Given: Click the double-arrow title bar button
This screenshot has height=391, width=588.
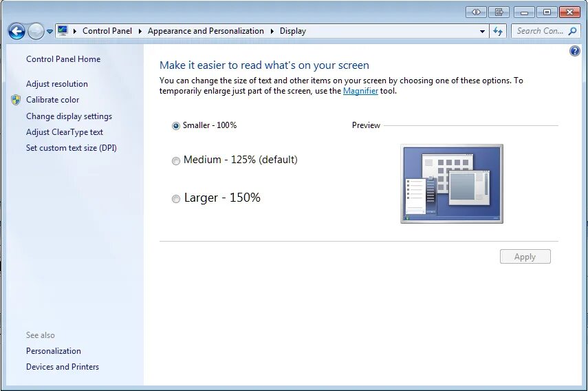Looking at the screenshot, I should pos(476,12).
